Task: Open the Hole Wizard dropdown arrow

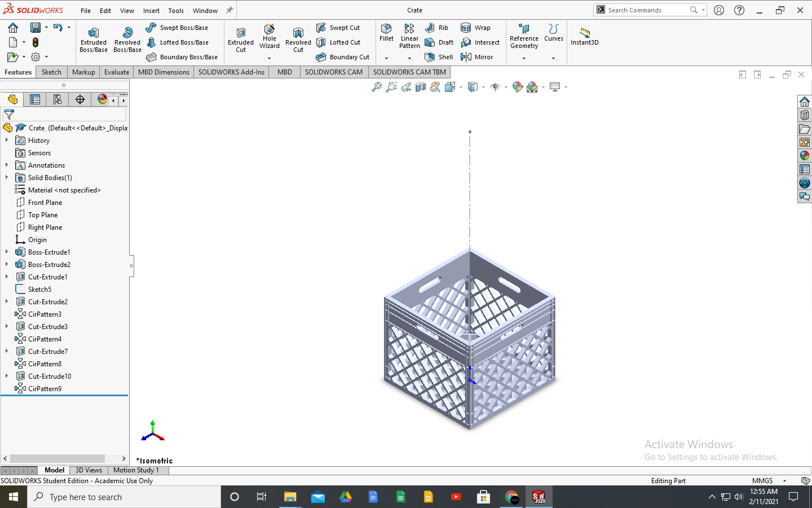Action: pos(269,58)
